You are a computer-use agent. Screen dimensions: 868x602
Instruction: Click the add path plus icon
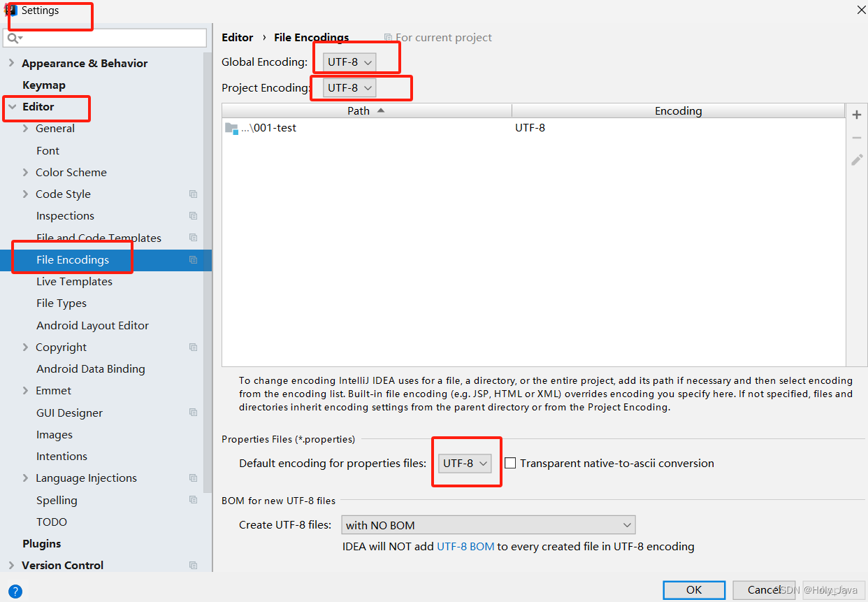[x=857, y=115]
